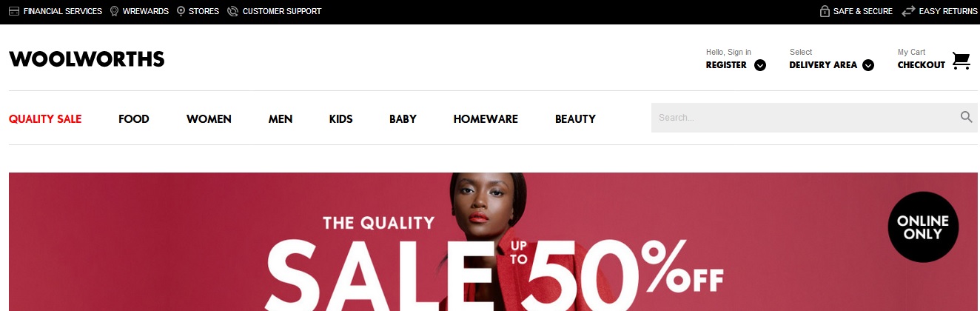Click into the Search input field

(803, 118)
